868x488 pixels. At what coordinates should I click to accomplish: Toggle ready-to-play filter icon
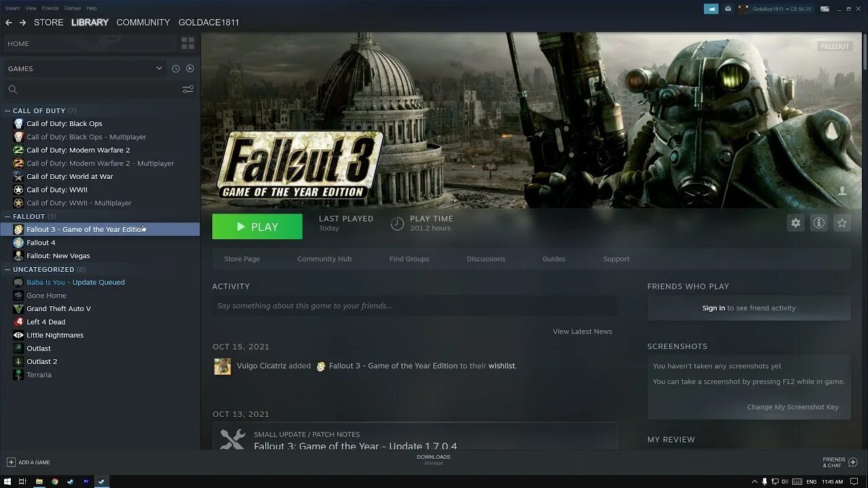tap(190, 68)
